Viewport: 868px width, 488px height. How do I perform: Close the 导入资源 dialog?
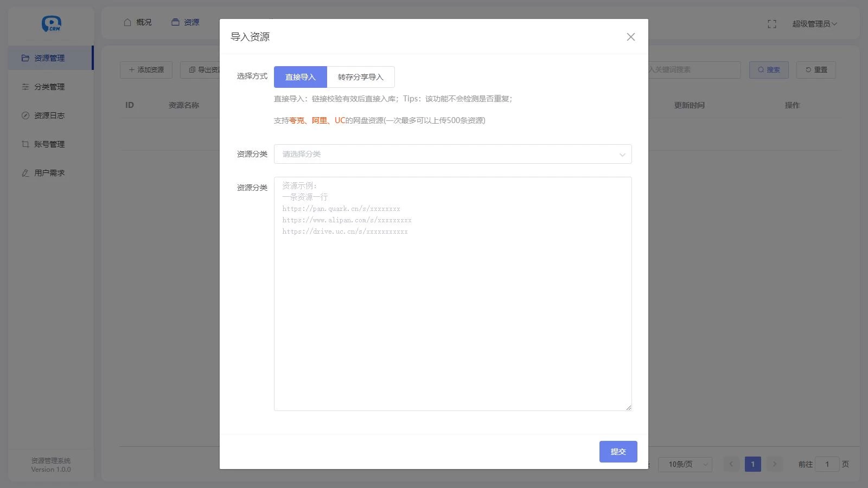pos(630,37)
